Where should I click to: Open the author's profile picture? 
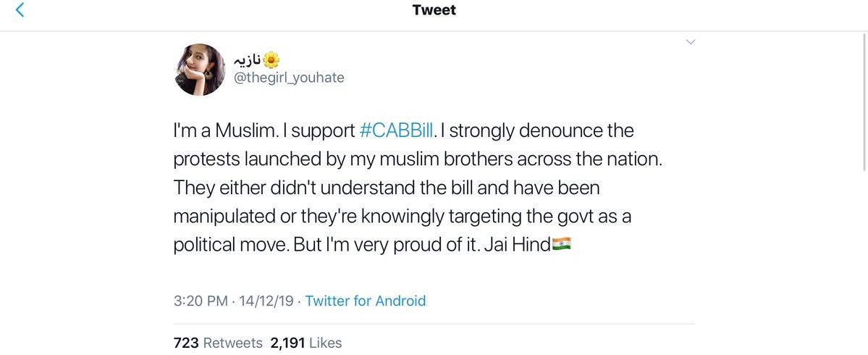tap(201, 70)
